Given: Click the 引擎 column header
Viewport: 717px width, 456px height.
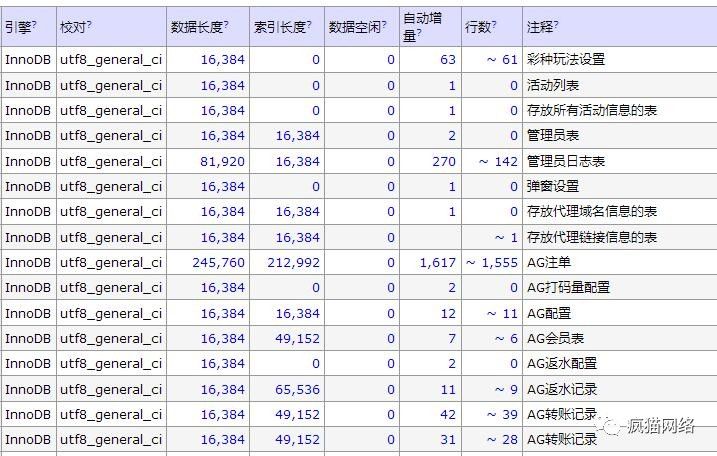Looking at the screenshot, I should tap(18, 27).
